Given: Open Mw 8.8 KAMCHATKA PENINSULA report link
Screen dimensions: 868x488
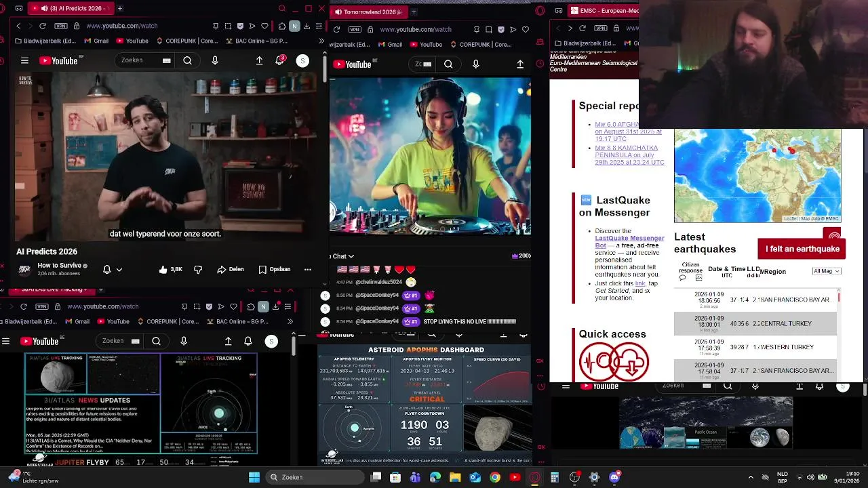Looking at the screenshot, I should point(629,155).
